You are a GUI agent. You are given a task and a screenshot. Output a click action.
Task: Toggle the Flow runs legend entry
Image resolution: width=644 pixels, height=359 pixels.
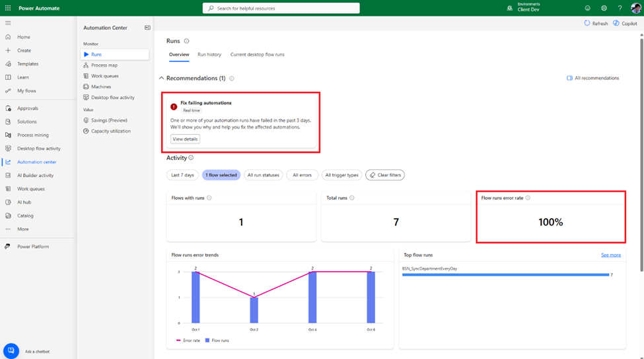pyautogui.click(x=217, y=340)
